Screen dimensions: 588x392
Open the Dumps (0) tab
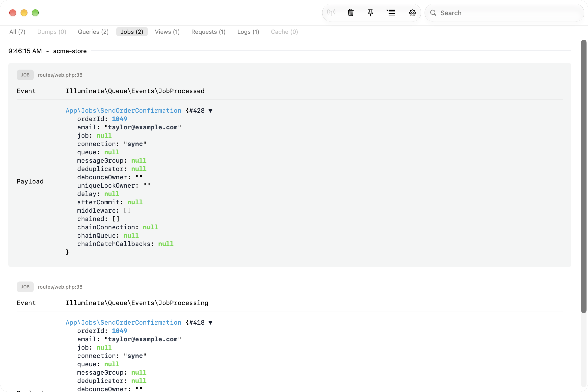point(51,32)
